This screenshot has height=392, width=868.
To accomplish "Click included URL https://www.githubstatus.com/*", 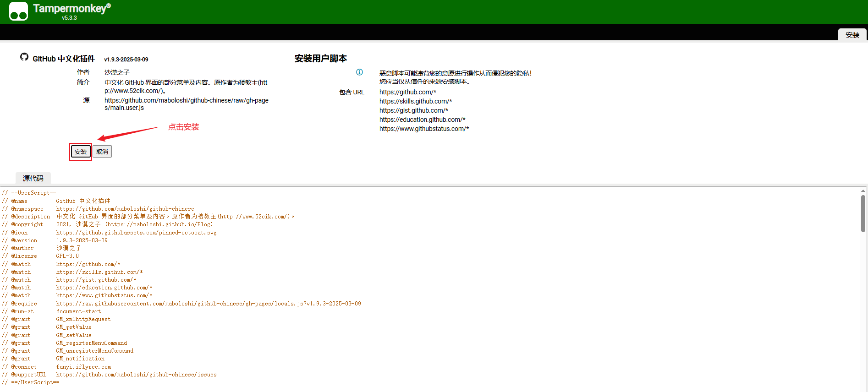I will pyautogui.click(x=424, y=129).
